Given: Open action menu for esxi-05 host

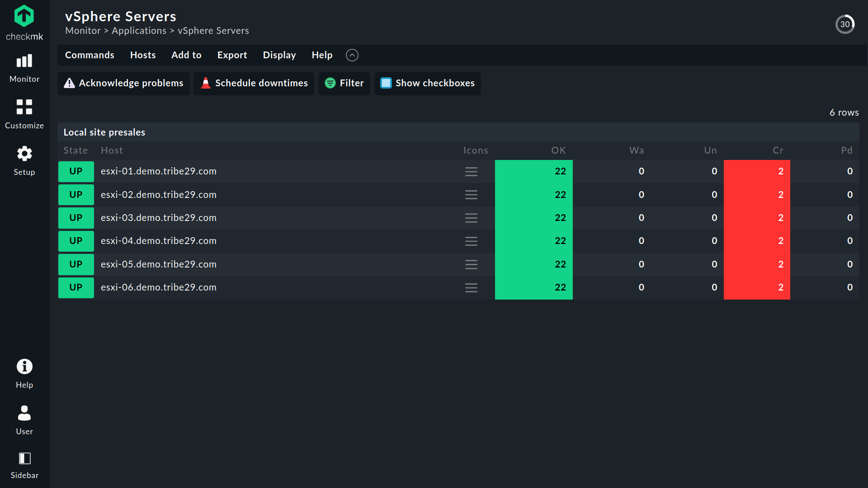Looking at the screenshot, I should (471, 264).
